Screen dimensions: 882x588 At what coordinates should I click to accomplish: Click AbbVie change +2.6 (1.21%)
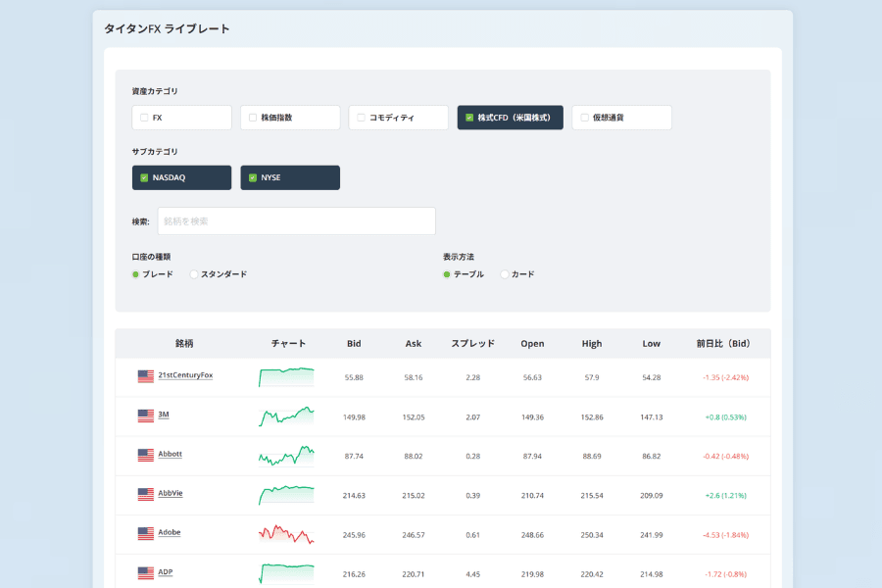coord(725,496)
